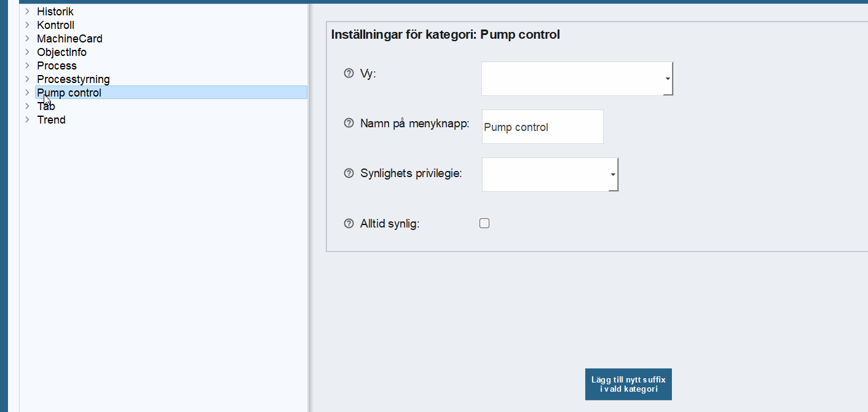Click Lägg till nytt suffix button
This screenshot has width=868, height=412.
(628, 384)
